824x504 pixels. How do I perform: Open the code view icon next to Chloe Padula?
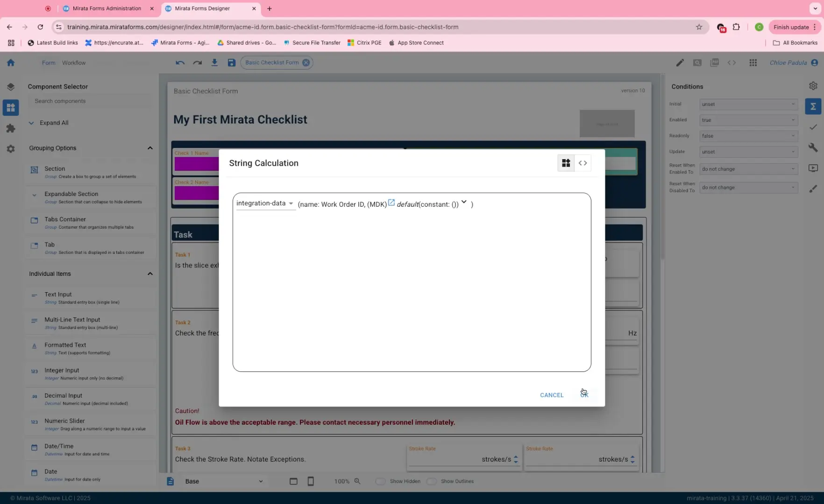pyautogui.click(x=732, y=63)
